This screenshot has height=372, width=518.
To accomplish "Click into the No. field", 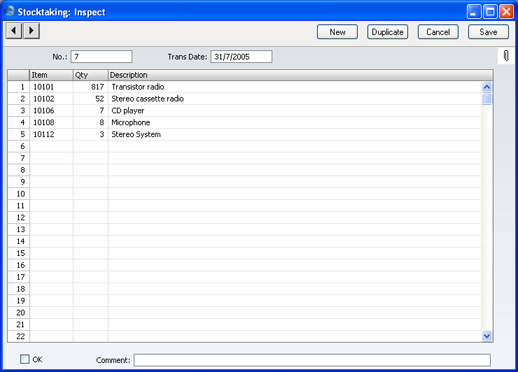I will click(x=101, y=57).
